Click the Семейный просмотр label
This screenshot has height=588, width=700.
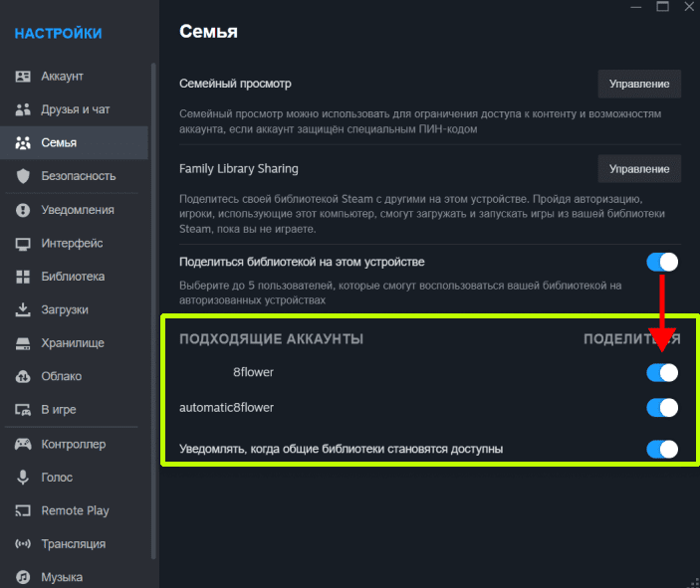[235, 84]
